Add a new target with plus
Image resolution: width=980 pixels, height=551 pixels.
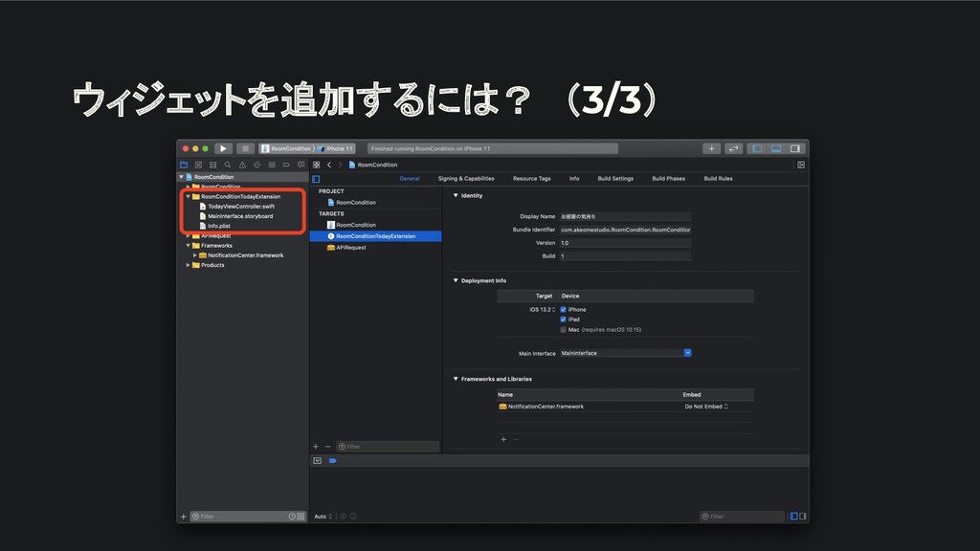[316, 447]
